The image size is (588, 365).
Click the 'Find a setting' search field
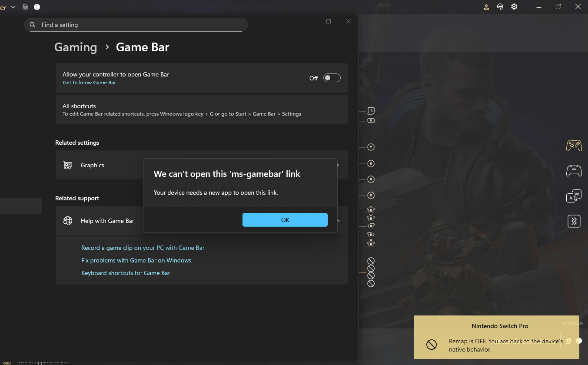(x=136, y=25)
